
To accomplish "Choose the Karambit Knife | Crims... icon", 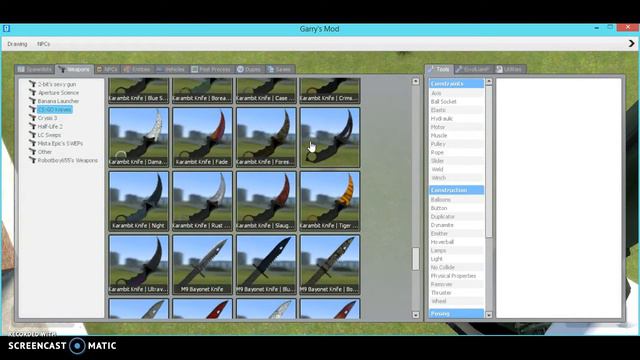I will (330, 91).
